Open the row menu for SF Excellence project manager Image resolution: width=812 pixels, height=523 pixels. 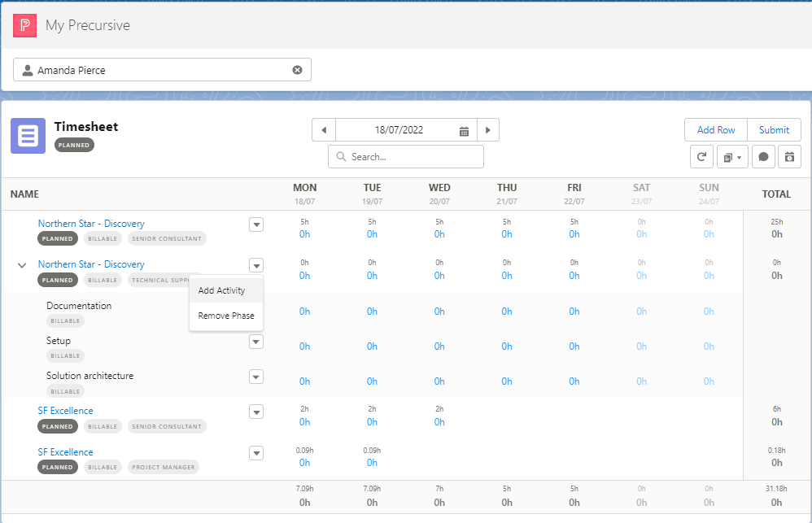click(x=256, y=452)
